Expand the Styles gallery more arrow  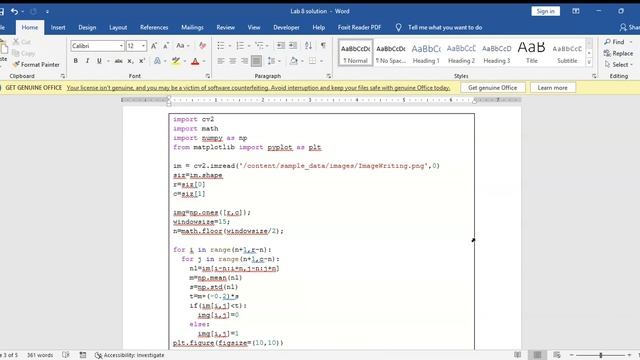pyautogui.click(x=589, y=62)
